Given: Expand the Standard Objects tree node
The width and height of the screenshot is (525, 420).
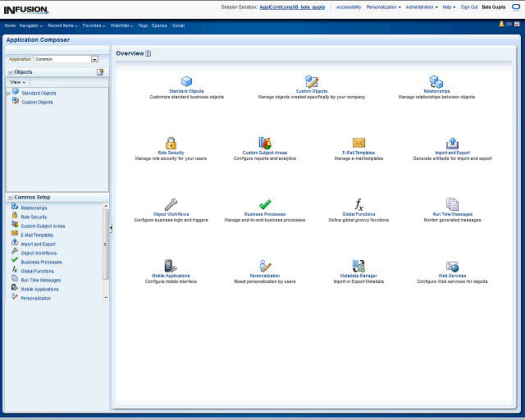Looking at the screenshot, I should coord(8,94).
